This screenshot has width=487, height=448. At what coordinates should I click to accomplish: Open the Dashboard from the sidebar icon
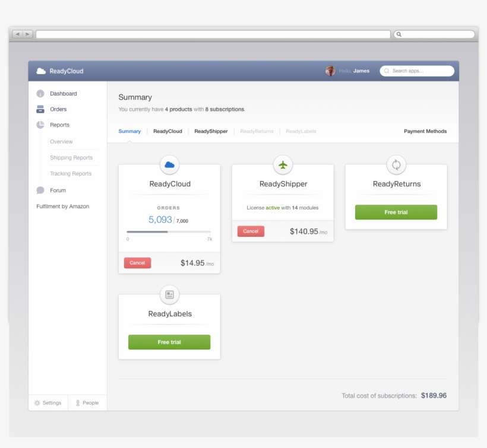pos(40,93)
